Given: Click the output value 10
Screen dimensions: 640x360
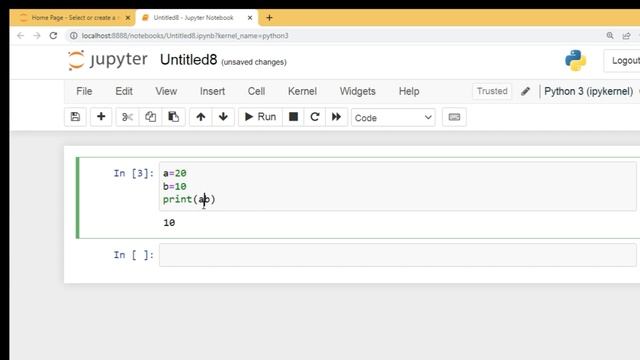Looking at the screenshot, I should pyautogui.click(x=169, y=222).
